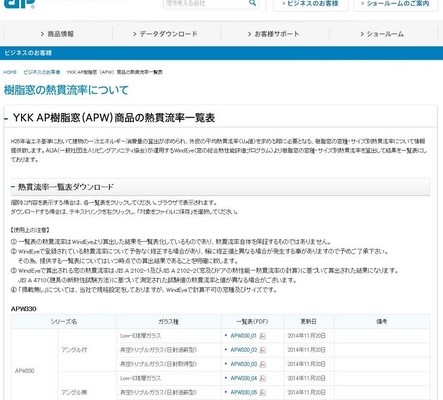Viewport: 443px width, 400px height.
Task: Click the 2014年11月20日 date in APW330_01 row
Action: pyautogui.click(x=306, y=336)
